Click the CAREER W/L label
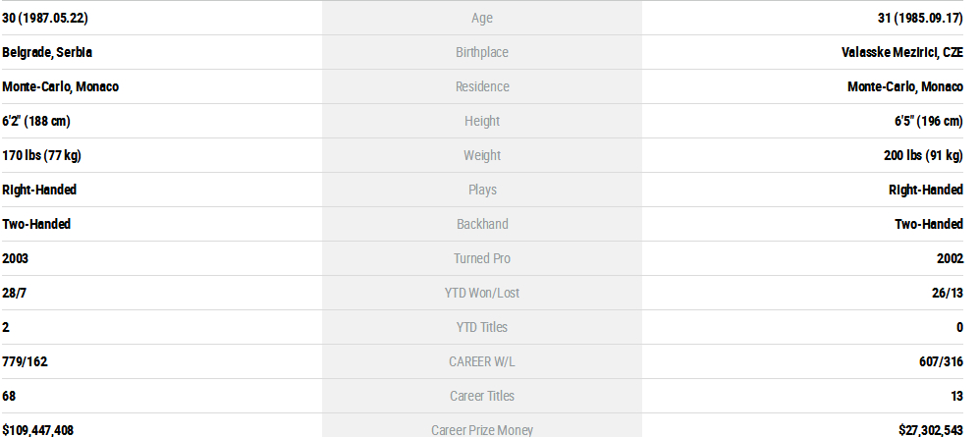The height and width of the screenshot is (437, 980). click(482, 361)
